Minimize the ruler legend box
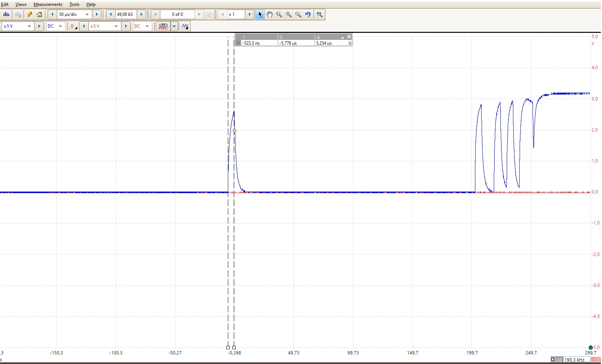Viewport: 602px width, 364px height. (342, 37)
